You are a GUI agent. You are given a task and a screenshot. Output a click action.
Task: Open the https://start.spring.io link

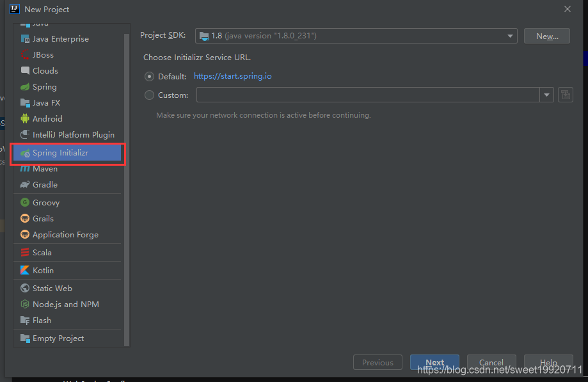pyautogui.click(x=232, y=76)
